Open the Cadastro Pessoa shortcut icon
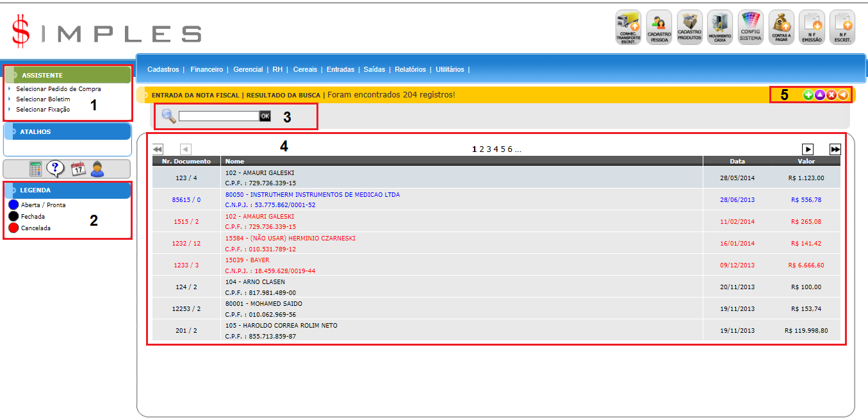Viewport: 868px width, 420px height. (x=659, y=27)
